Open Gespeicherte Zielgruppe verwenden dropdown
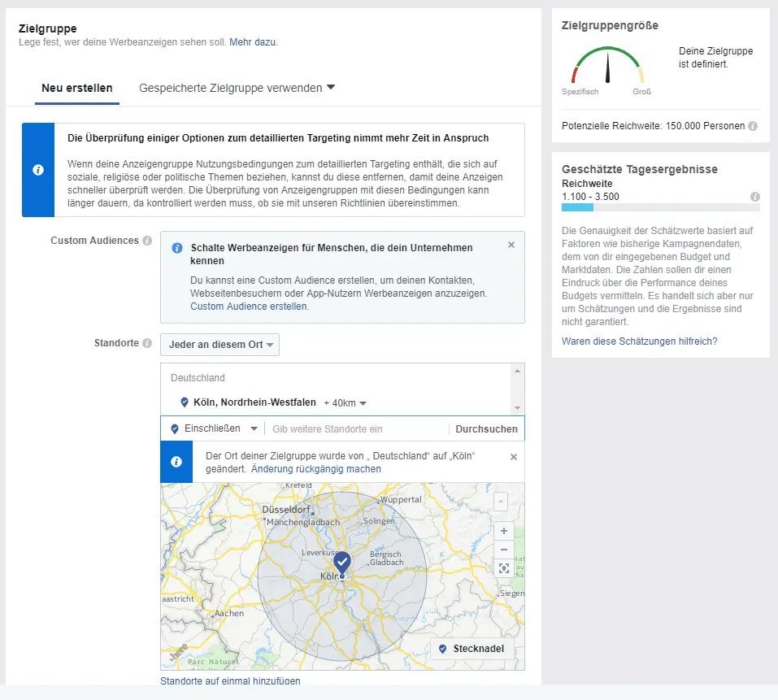Image resolution: width=778 pixels, height=700 pixels. point(237,88)
